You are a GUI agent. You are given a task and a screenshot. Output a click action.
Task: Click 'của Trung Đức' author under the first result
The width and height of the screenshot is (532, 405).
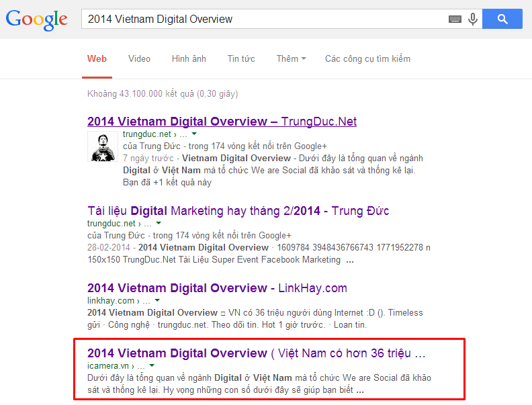click(x=152, y=146)
